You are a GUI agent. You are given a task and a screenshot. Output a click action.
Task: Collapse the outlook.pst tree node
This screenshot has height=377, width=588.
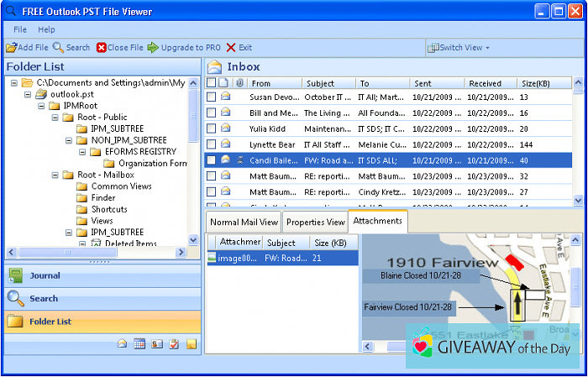(29, 94)
